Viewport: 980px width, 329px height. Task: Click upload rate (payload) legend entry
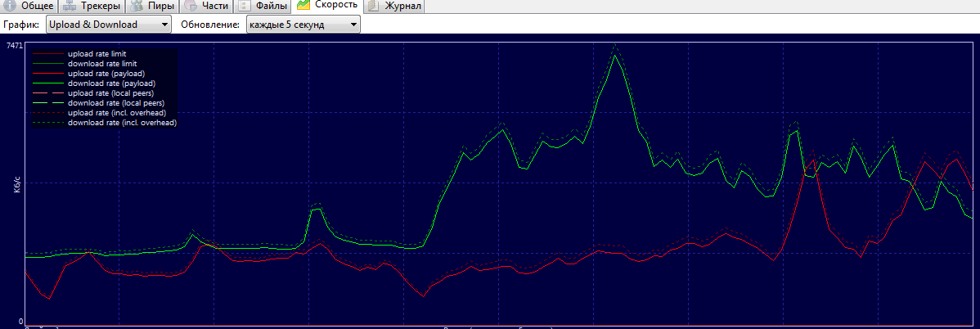pyautogui.click(x=106, y=74)
